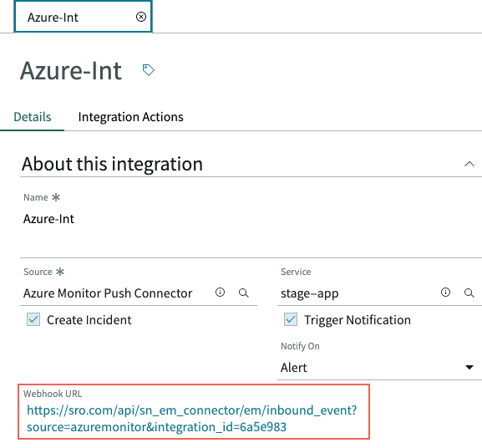Viewport: 482px width, 448px height.
Task: Click the Trigger Notification label
Action: click(358, 320)
